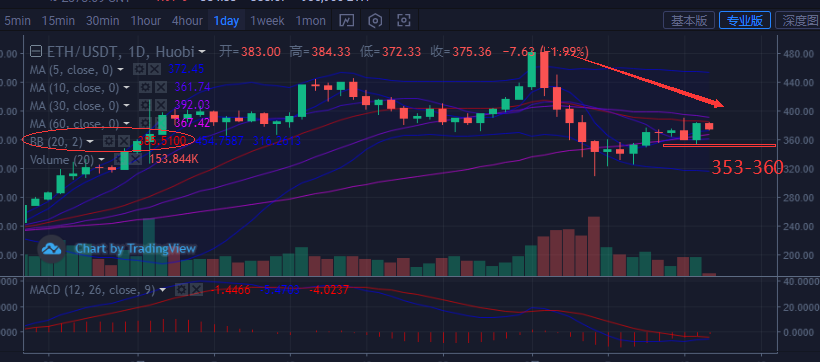
Task: Open settings gear for MACD indicator
Action: pos(181,289)
